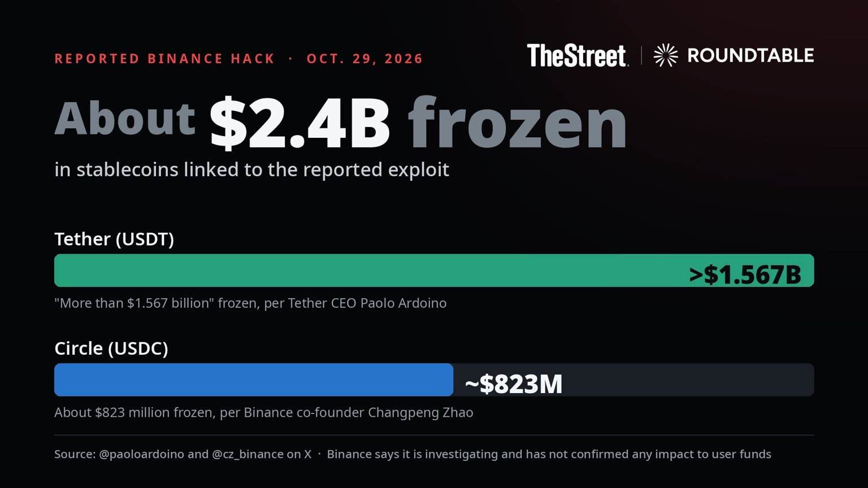Click the stablecoins subtitle line

(x=251, y=169)
